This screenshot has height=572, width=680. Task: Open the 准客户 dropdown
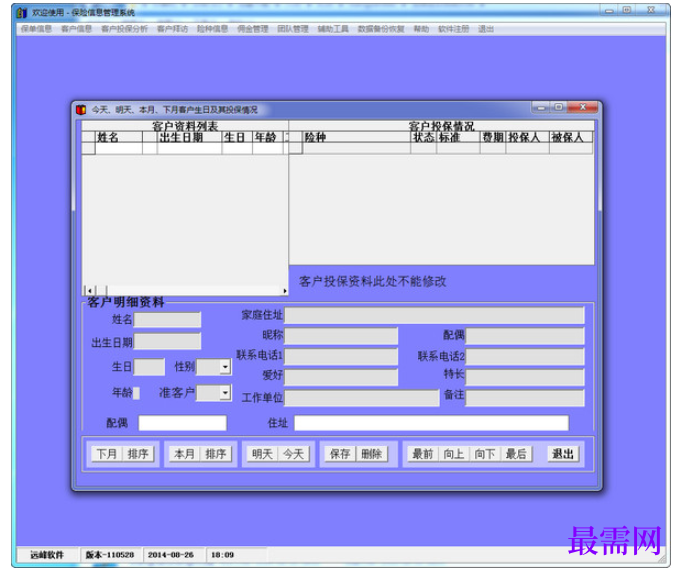(225, 393)
